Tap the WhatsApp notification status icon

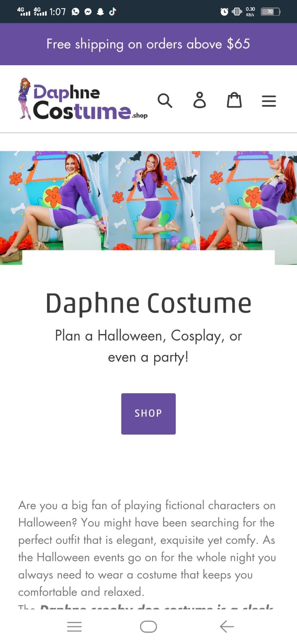click(76, 12)
